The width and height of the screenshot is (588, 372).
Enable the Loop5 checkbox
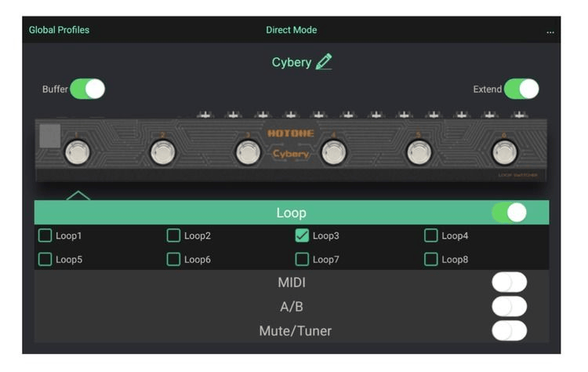[x=45, y=259]
